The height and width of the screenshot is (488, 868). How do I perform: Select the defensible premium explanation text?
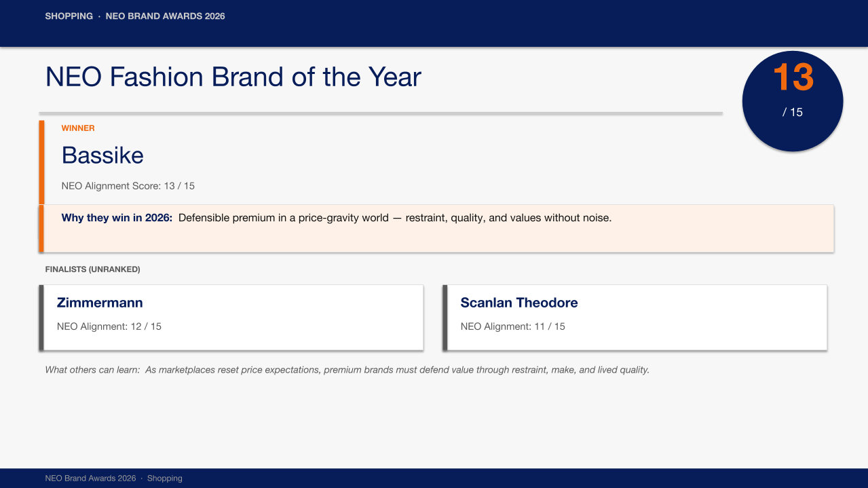(395, 218)
